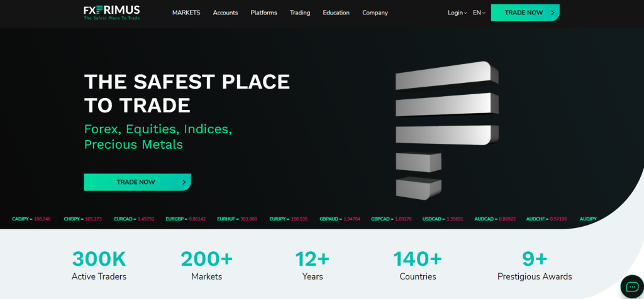644x299 pixels.
Task: Go to the Platforms menu item
Action: coord(264,13)
